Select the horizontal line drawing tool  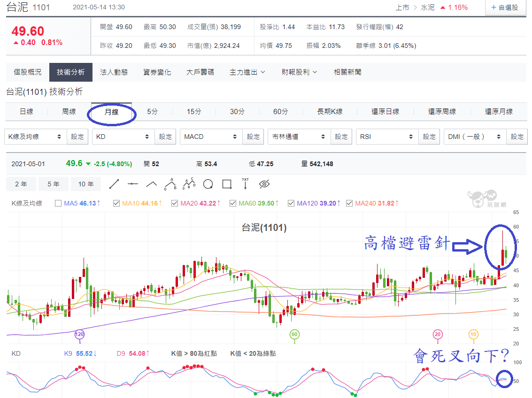pyautogui.click(x=133, y=184)
